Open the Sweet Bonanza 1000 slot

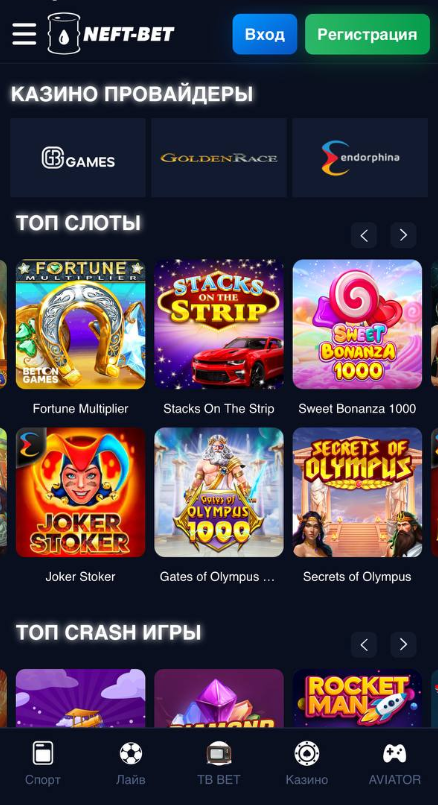click(357, 324)
